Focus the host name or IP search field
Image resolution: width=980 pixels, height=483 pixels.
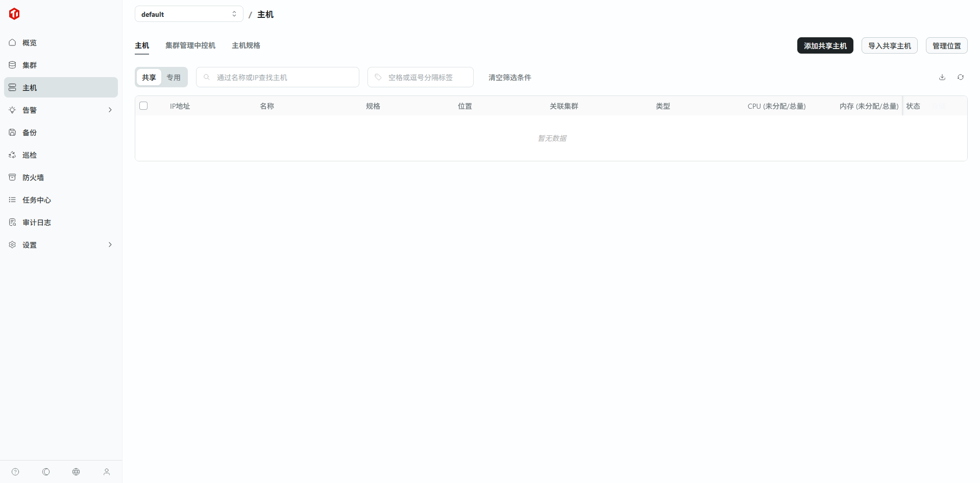(283, 78)
